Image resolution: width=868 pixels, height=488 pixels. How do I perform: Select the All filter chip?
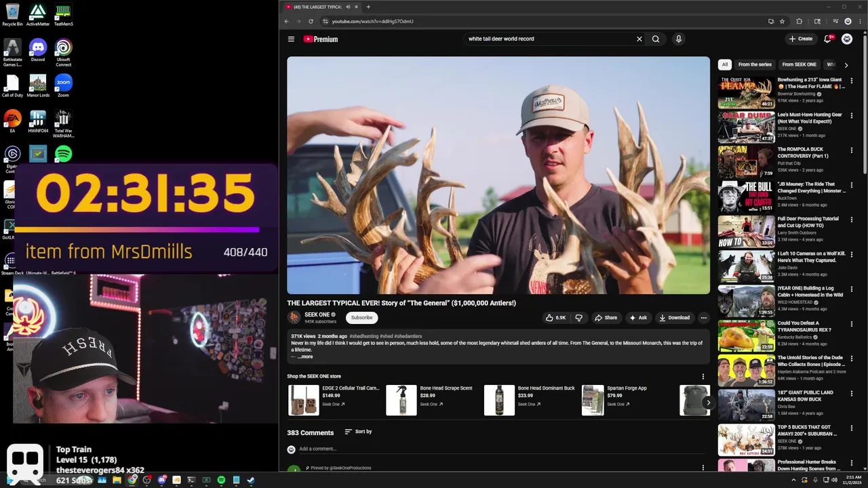(x=725, y=64)
